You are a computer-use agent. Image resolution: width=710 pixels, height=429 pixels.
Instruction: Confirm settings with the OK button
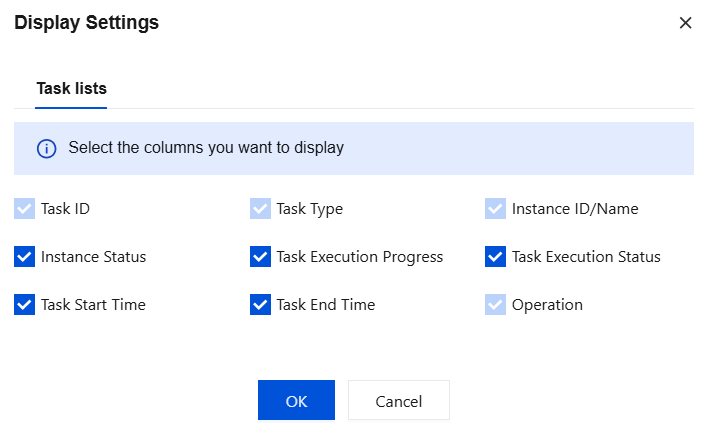(x=296, y=401)
